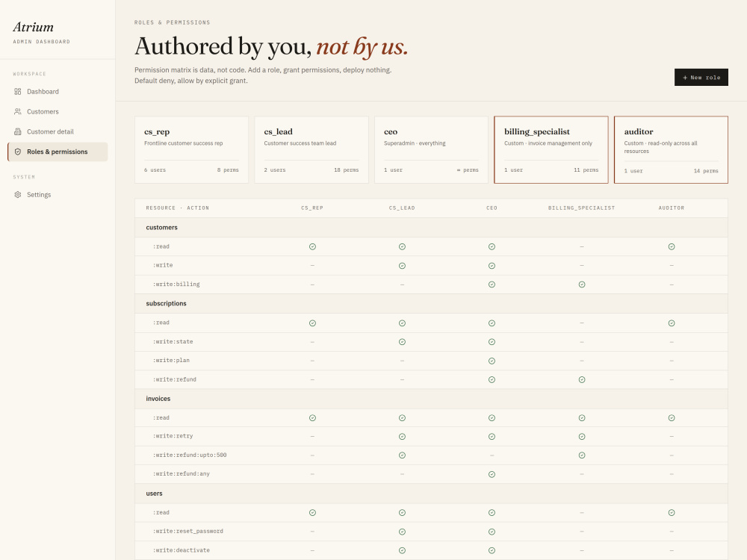
Task: Toggle subscriptions :write:plan for ceo
Action: click(492, 361)
